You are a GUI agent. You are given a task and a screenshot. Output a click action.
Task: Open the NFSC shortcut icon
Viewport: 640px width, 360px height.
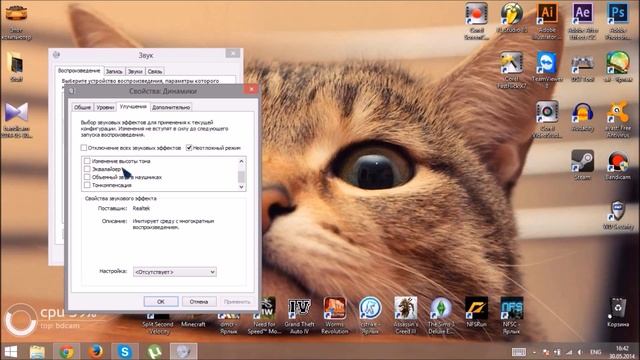[x=511, y=315]
